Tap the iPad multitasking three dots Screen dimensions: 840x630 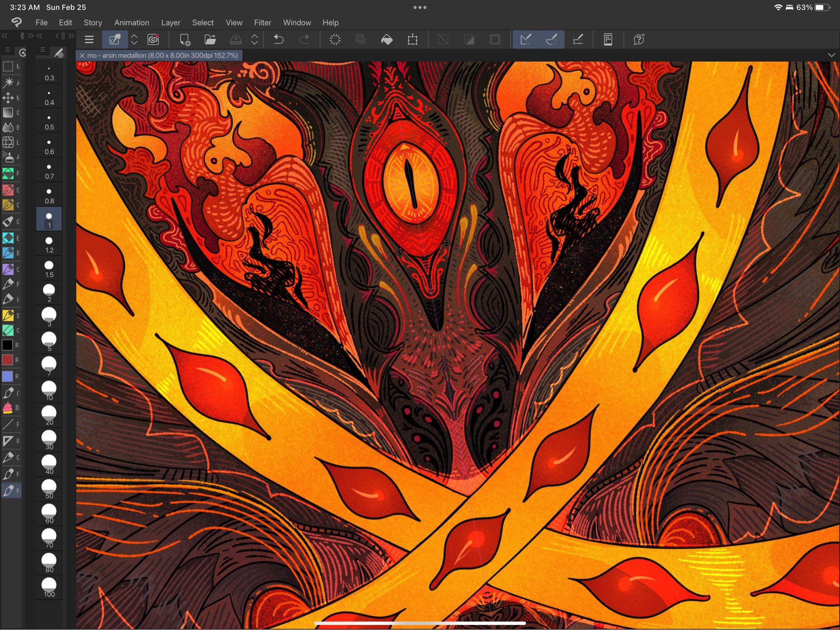420,8
